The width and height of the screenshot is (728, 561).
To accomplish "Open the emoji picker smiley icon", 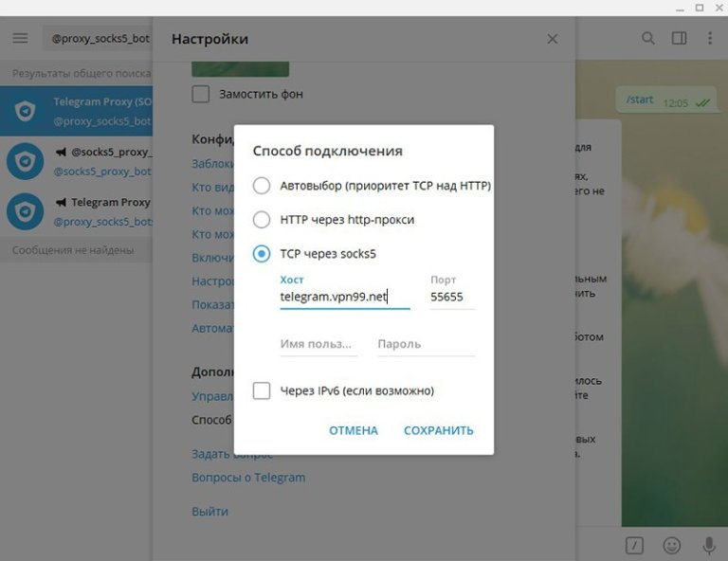I will (672, 545).
